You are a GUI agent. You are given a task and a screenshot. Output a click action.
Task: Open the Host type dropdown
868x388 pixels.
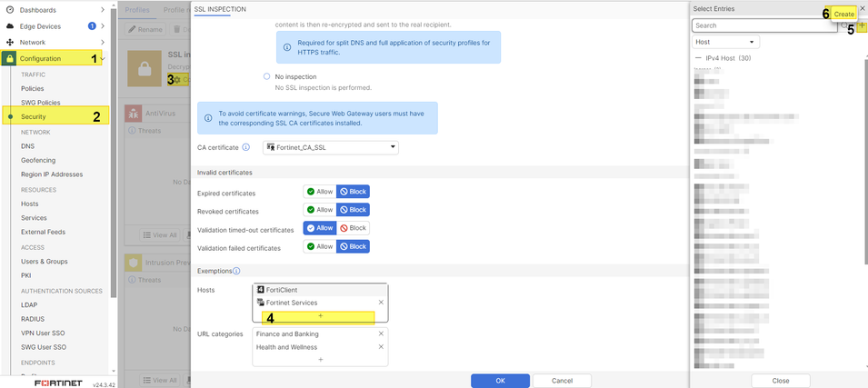(725, 42)
